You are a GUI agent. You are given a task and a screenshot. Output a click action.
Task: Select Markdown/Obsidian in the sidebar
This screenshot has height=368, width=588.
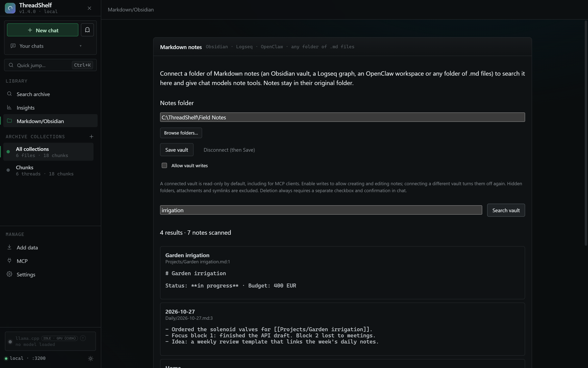pyautogui.click(x=50, y=121)
